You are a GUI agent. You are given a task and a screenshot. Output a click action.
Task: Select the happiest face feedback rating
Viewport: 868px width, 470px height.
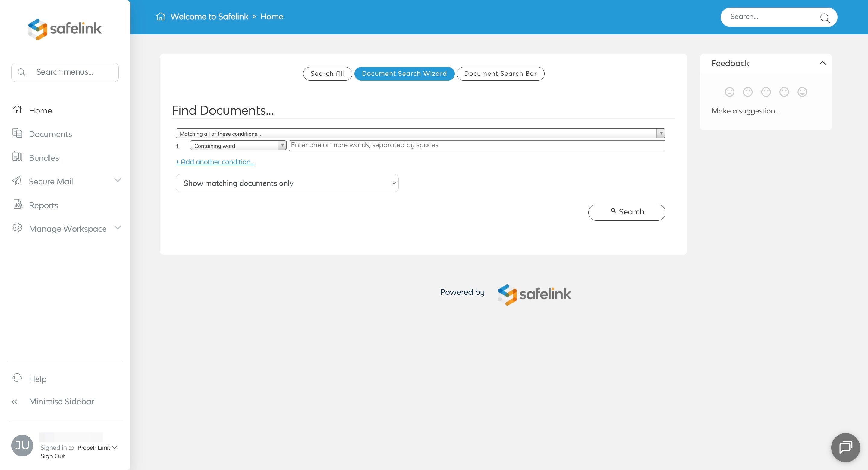click(802, 92)
